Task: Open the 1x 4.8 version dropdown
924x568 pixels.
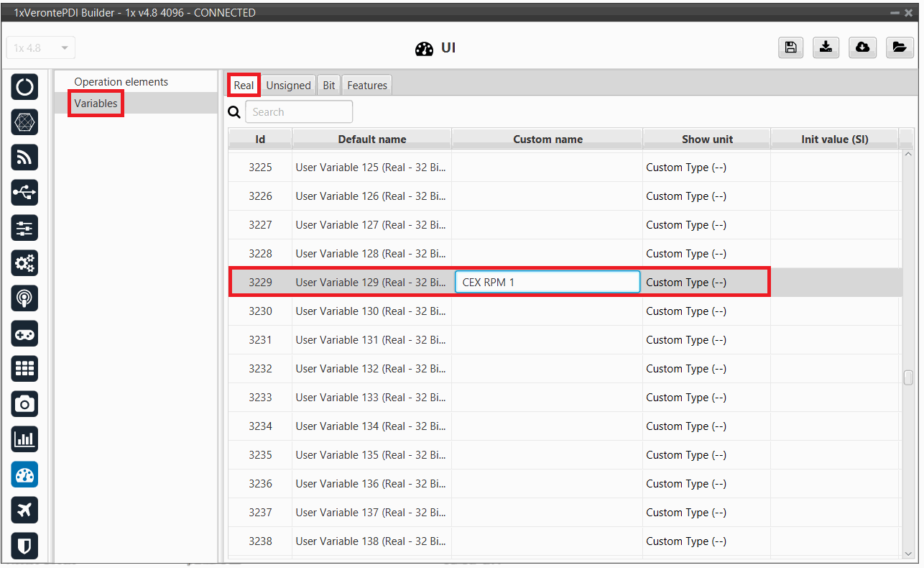Action: tap(41, 48)
